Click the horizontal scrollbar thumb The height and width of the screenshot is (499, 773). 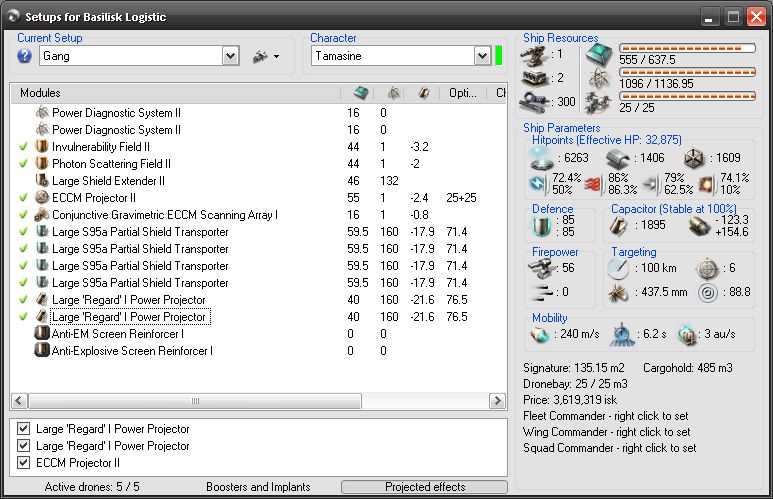195,400
